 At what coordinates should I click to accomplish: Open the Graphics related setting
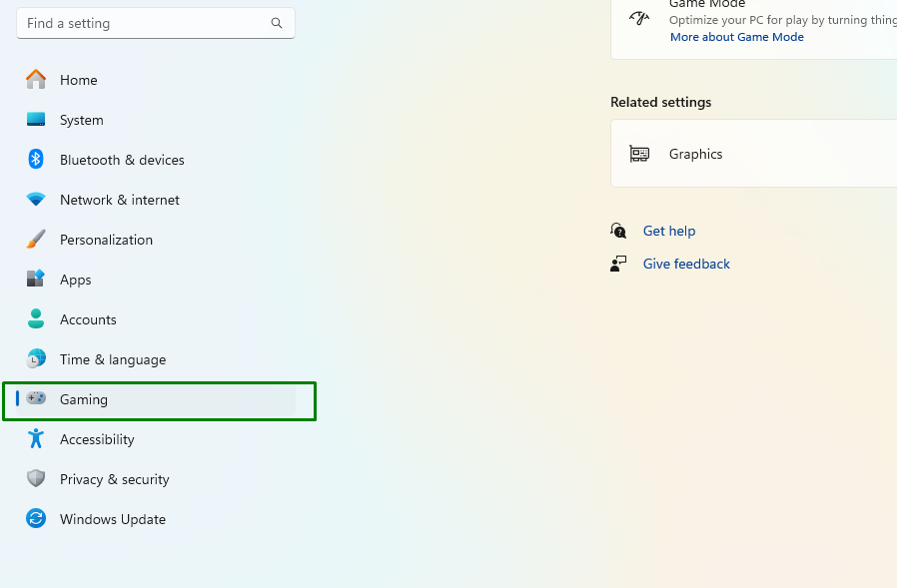(754, 154)
